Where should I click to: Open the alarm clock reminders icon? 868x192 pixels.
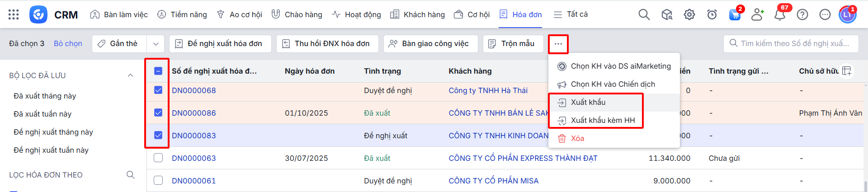[x=712, y=14]
